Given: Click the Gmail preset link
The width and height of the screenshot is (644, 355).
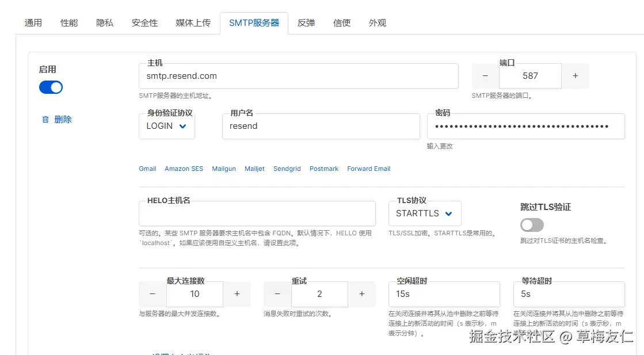Looking at the screenshot, I should point(147,169).
